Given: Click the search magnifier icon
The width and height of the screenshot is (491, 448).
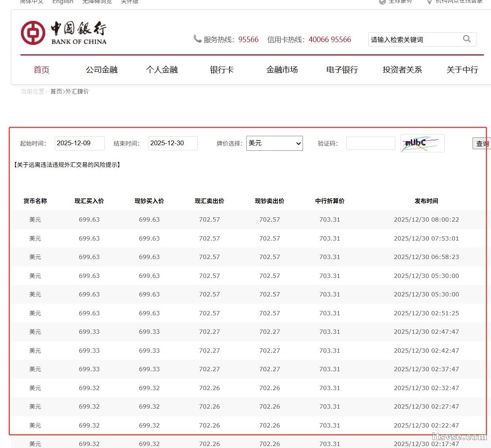Looking at the screenshot, I should point(467,39).
